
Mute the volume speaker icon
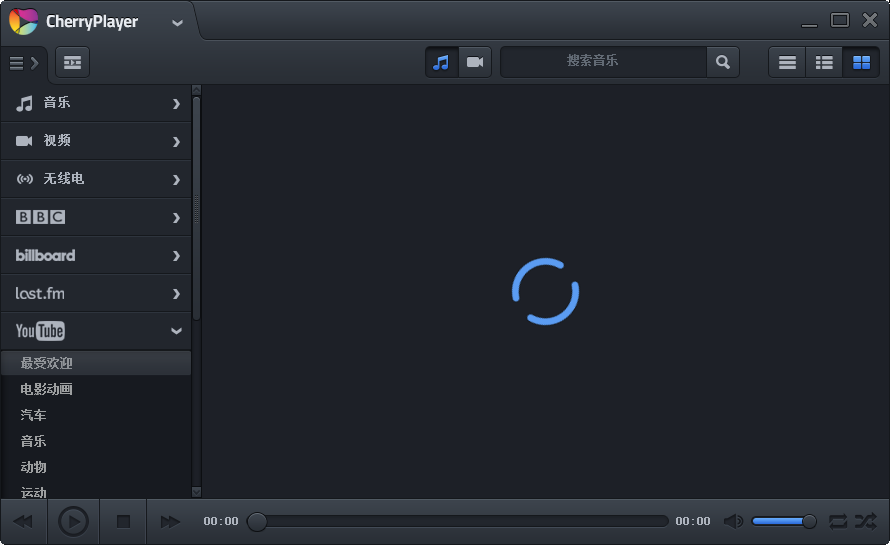click(733, 521)
